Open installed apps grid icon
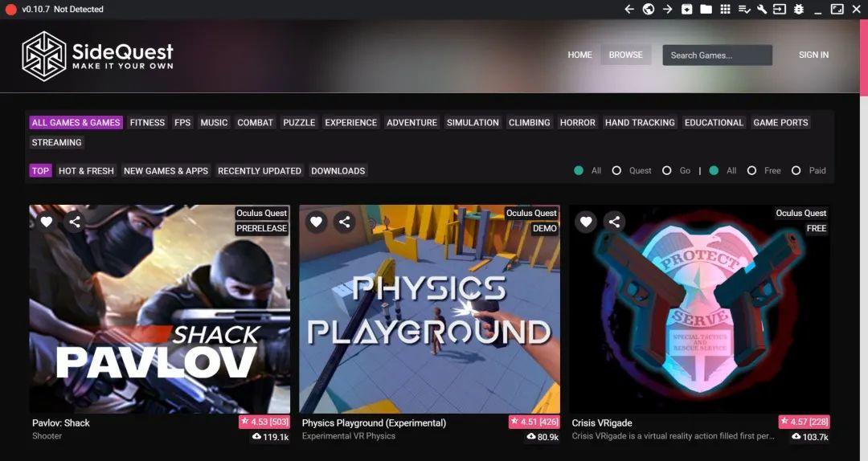Viewport: 868px width, 461px height. tap(725, 10)
